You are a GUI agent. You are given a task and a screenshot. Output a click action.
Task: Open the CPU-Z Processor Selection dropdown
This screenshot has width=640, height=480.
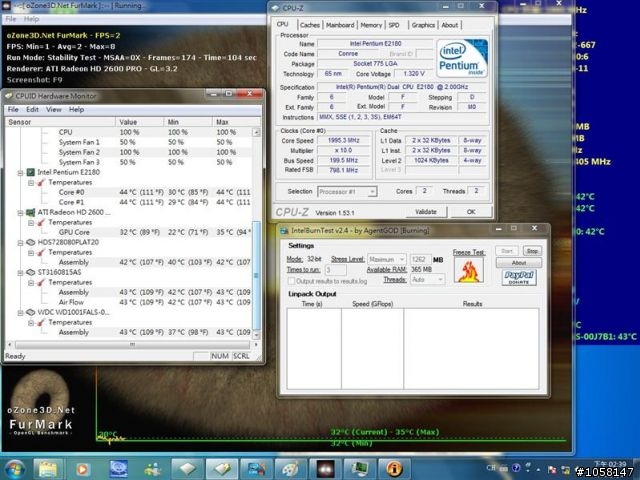coord(347,191)
